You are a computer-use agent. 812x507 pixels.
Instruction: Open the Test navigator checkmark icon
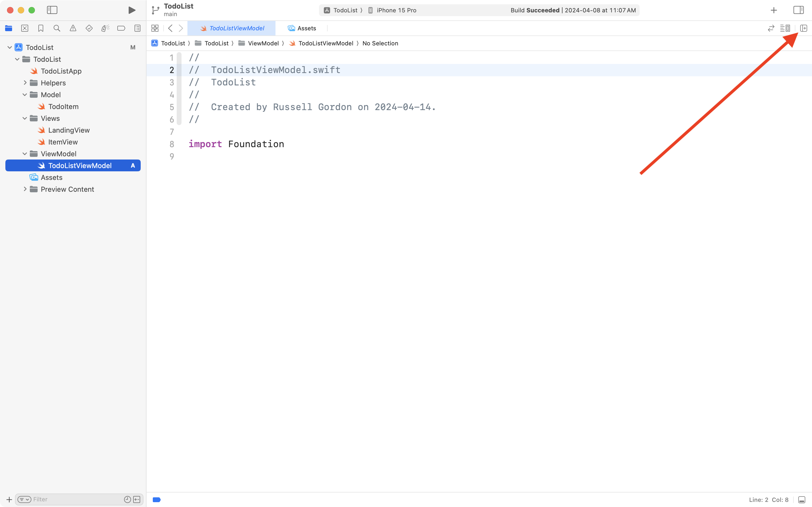(89, 28)
